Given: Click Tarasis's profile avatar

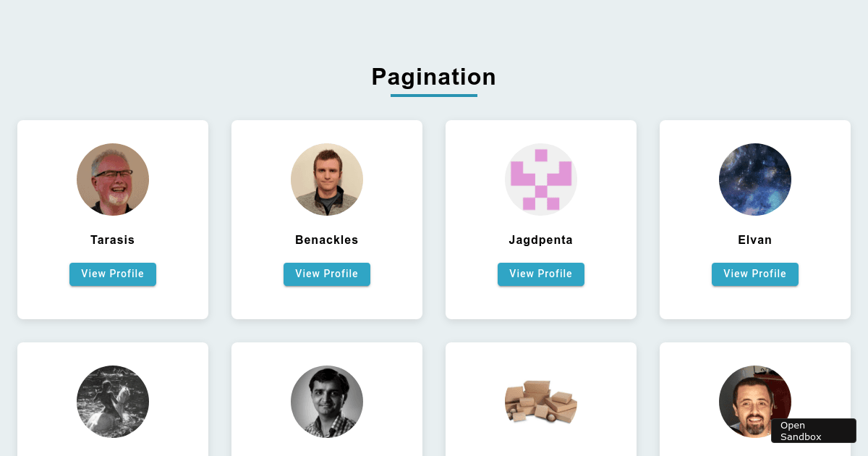Looking at the screenshot, I should pos(113,180).
